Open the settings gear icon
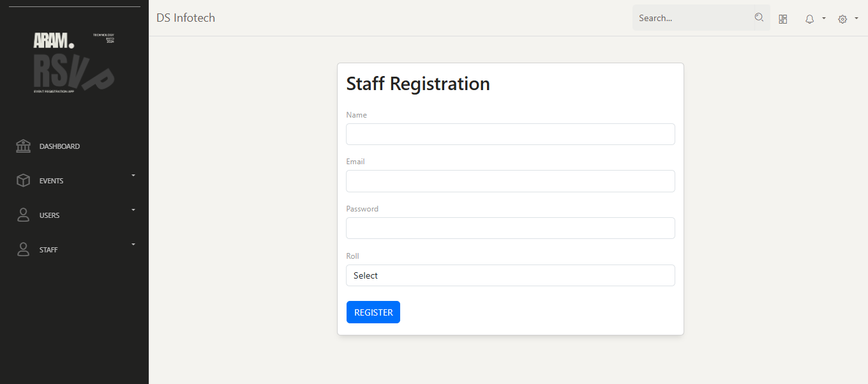The image size is (868, 384). click(x=842, y=19)
